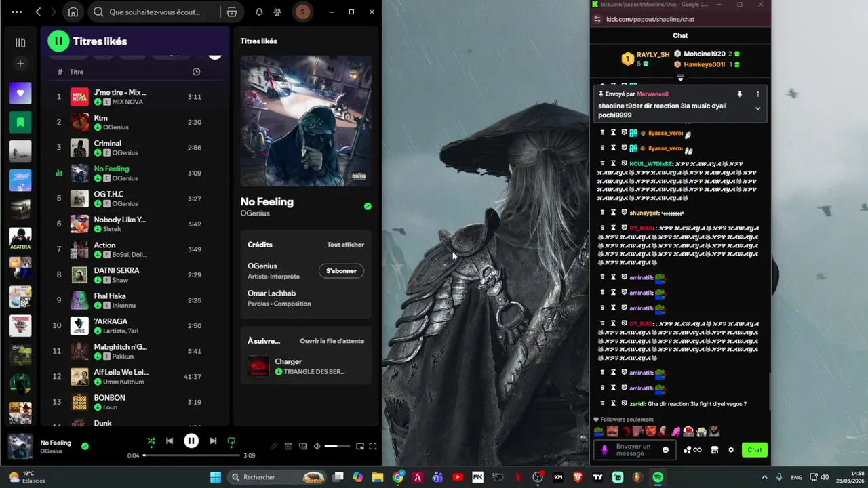This screenshot has height=488, width=868.
Task: Click the Windows taskbar Rechercher search box
Action: pos(277,477)
